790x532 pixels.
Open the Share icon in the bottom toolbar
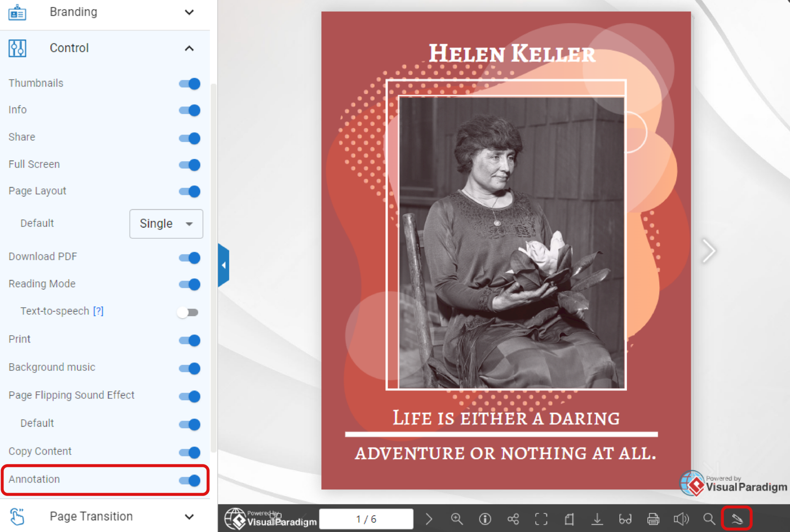[x=513, y=519]
